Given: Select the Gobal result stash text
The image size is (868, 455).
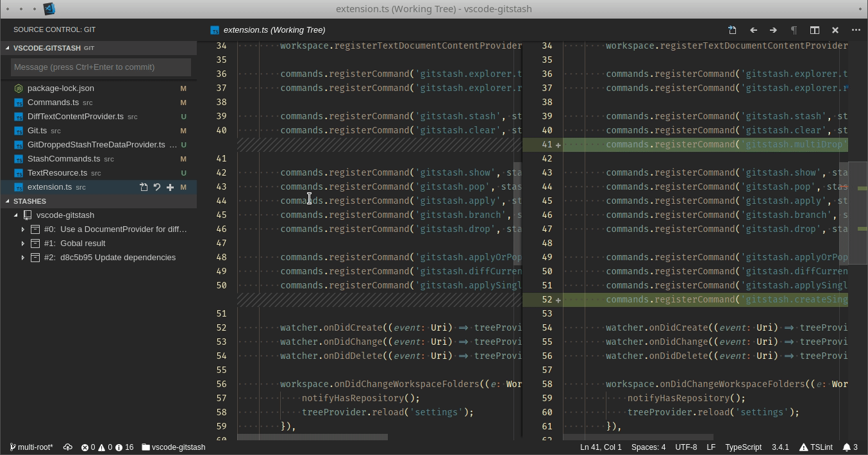Looking at the screenshot, I should 83,244.
